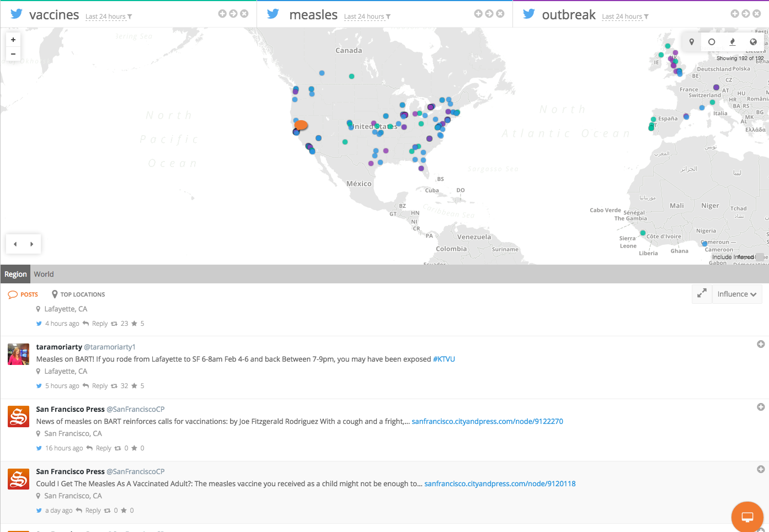Open measles Last 24 hours dropdown
This screenshot has height=532, width=769.
click(367, 17)
